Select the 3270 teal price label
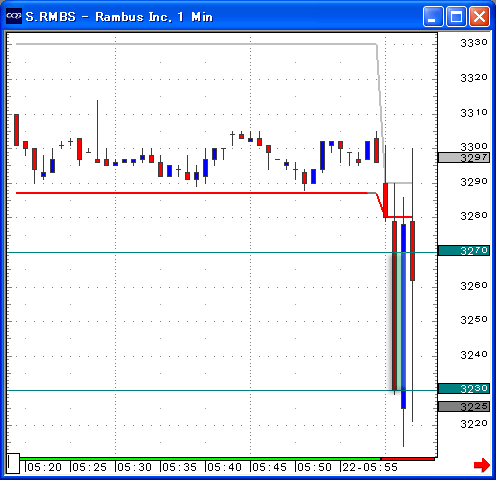Viewport: 496px width, 480px height. (464, 251)
